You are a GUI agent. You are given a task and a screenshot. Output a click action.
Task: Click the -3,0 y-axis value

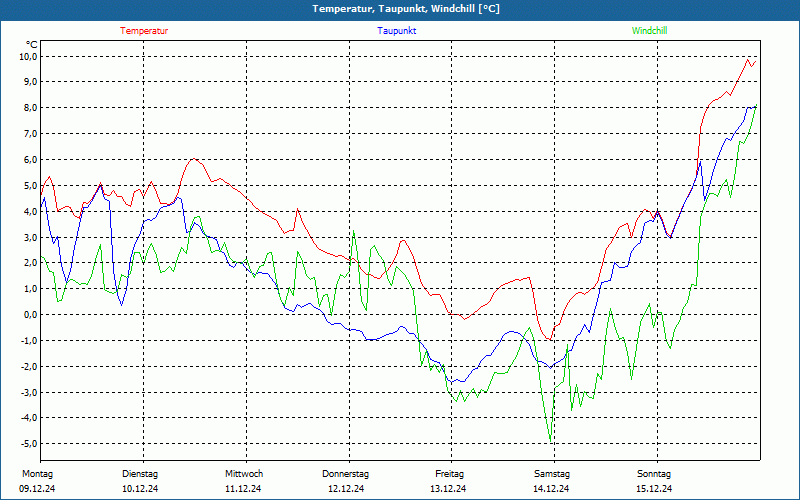coord(29,392)
